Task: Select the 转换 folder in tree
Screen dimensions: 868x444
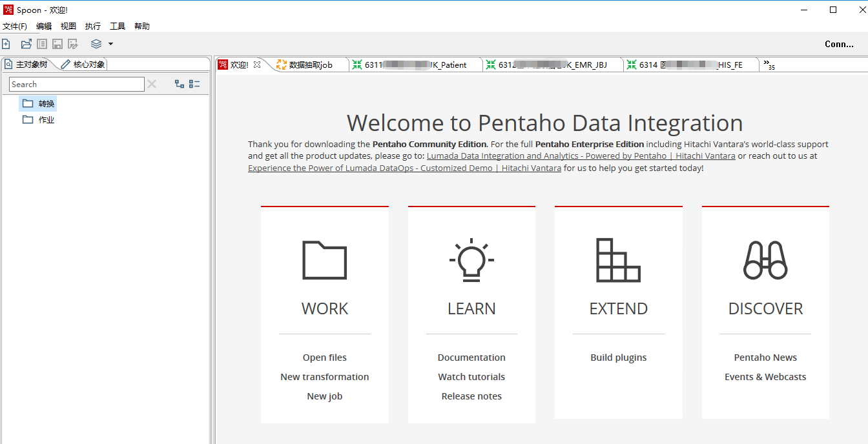Action: 39,104
